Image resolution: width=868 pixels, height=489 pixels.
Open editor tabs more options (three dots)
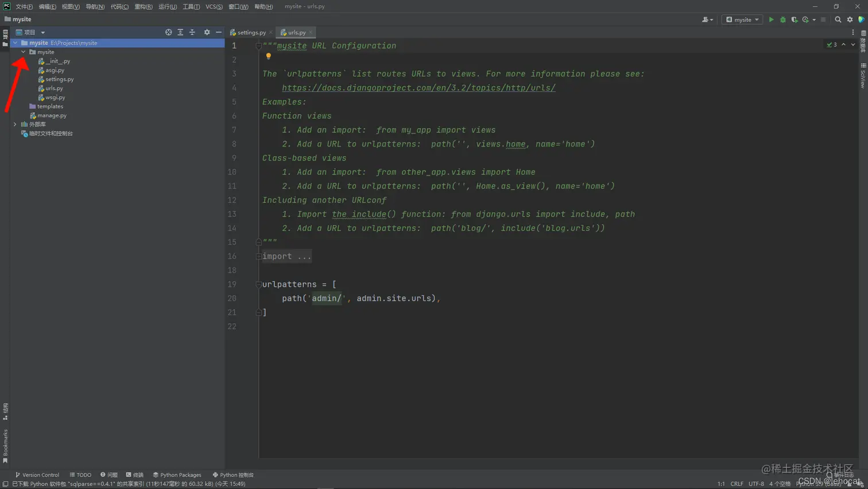853,32
